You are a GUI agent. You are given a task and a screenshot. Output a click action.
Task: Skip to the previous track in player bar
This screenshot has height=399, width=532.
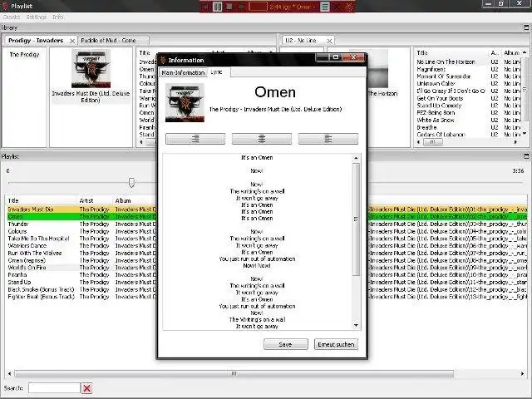[205, 7]
